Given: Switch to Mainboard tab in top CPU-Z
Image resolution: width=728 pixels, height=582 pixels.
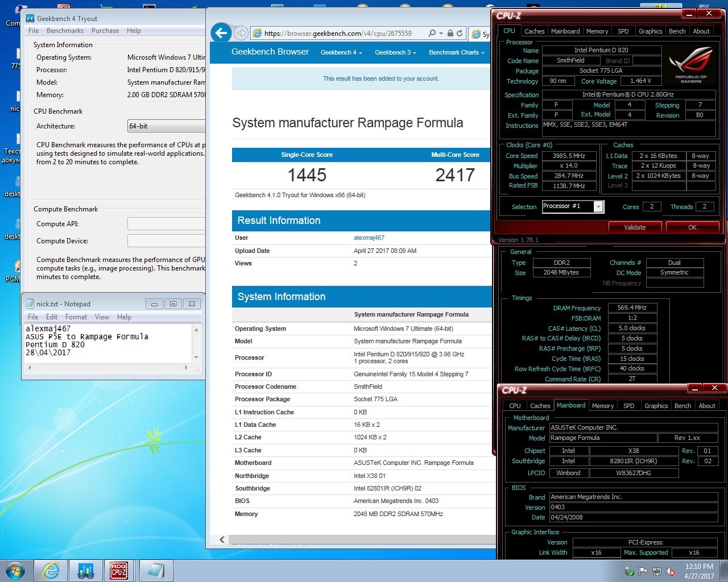Looking at the screenshot, I should click(565, 31).
